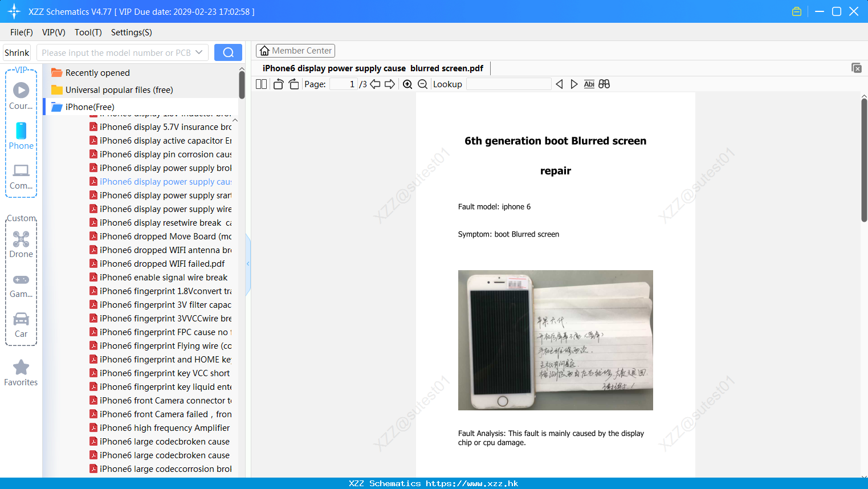Open the model number dropdown arrow

coord(199,52)
